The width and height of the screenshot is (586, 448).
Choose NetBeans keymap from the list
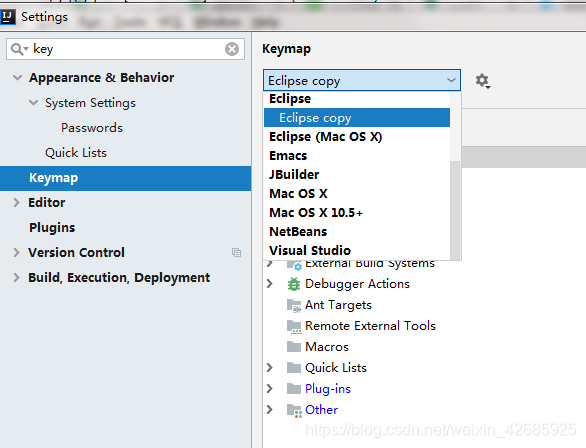click(x=357, y=232)
